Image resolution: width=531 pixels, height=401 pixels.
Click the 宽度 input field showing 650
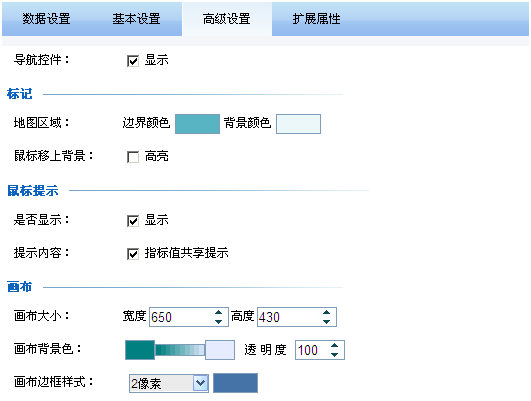click(182, 317)
